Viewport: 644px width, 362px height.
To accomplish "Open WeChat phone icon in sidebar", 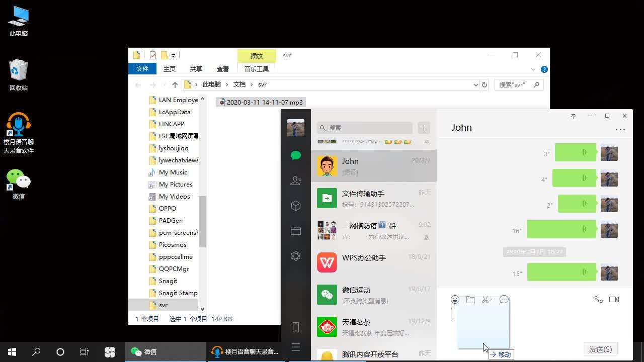I will pos(296,327).
